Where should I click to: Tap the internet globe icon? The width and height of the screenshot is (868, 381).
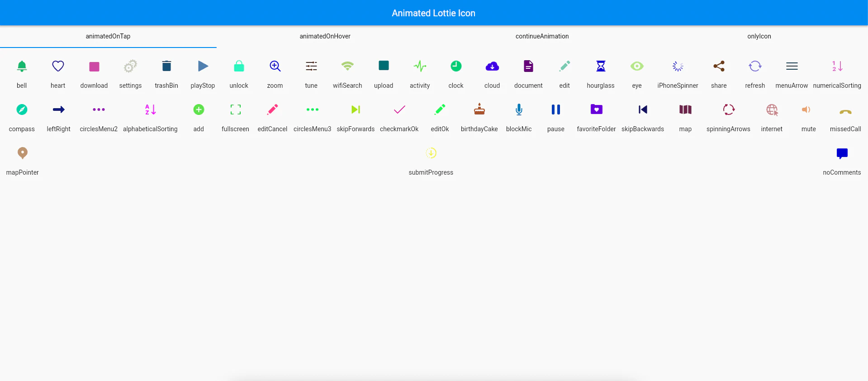click(x=772, y=110)
